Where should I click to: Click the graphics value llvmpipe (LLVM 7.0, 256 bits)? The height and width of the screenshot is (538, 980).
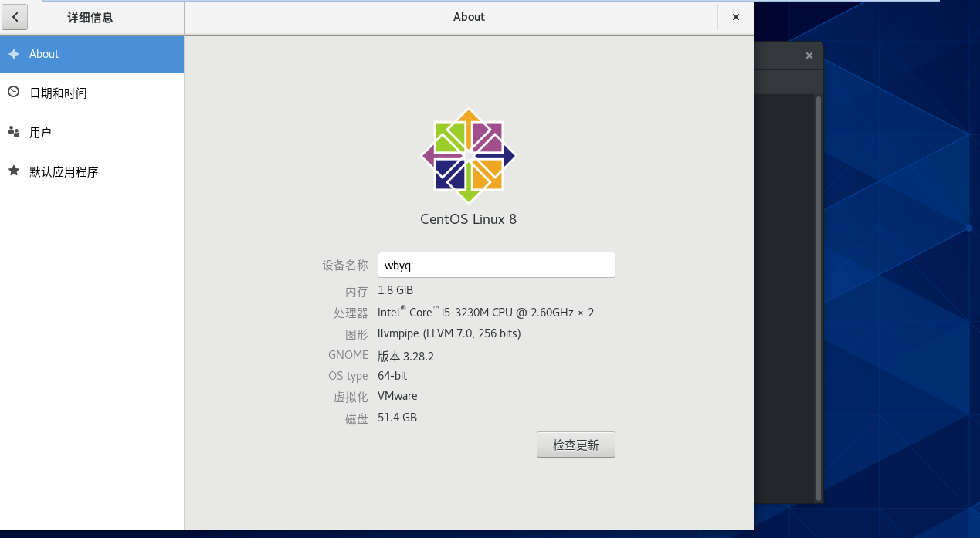click(449, 333)
